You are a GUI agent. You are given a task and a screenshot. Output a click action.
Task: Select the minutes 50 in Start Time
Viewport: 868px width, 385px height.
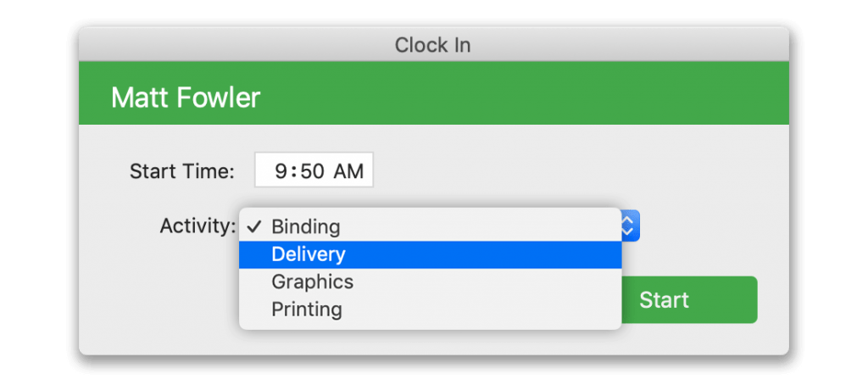pyautogui.click(x=312, y=171)
